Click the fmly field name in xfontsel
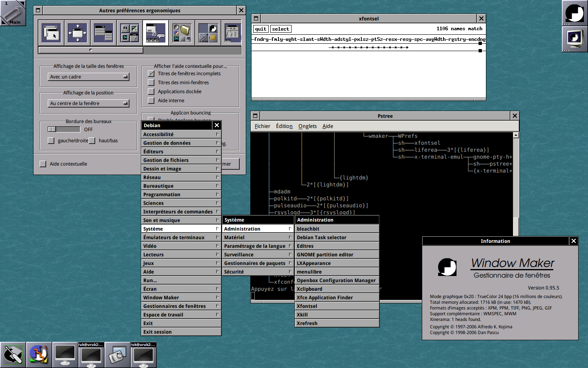The image size is (588, 368). (277, 39)
